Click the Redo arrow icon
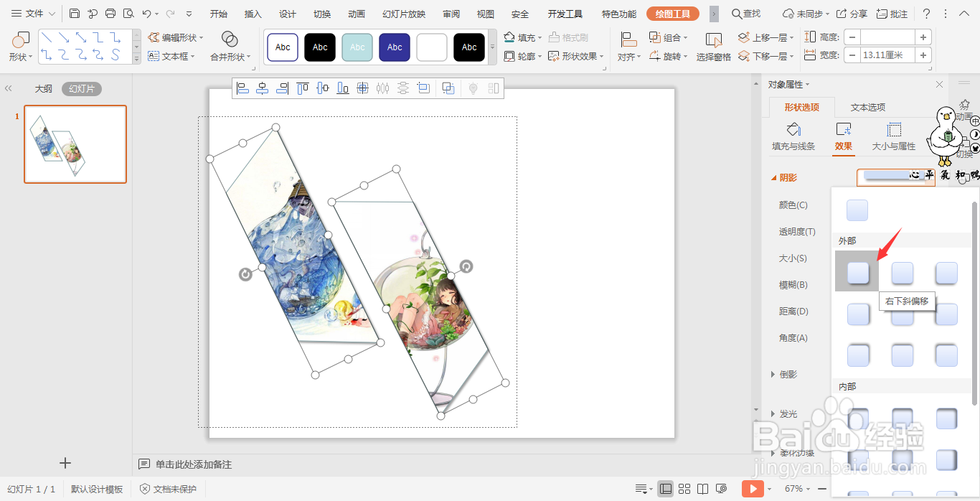The height and width of the screenshot is (501, 980). pos(170,14)
